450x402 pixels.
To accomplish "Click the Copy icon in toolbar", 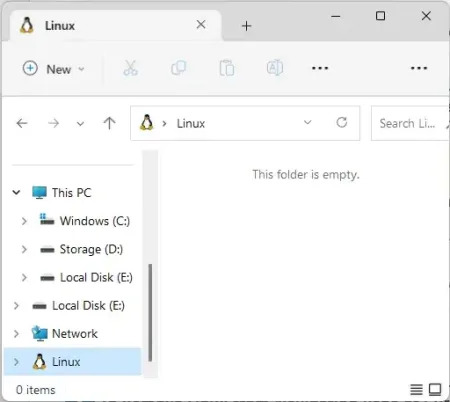I will coord(179,68).
